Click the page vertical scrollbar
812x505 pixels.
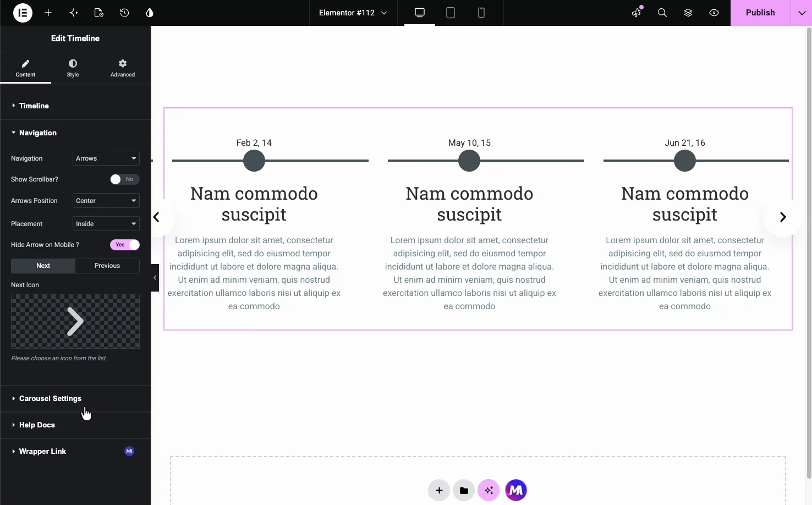click(809, 253)
